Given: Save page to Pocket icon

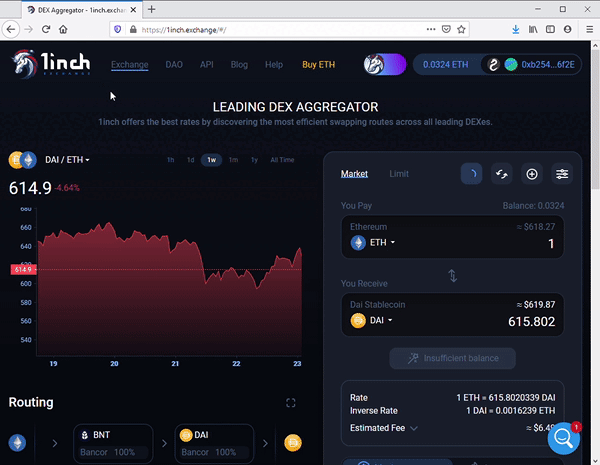Looking at the screenshot, I should [446, 29].
